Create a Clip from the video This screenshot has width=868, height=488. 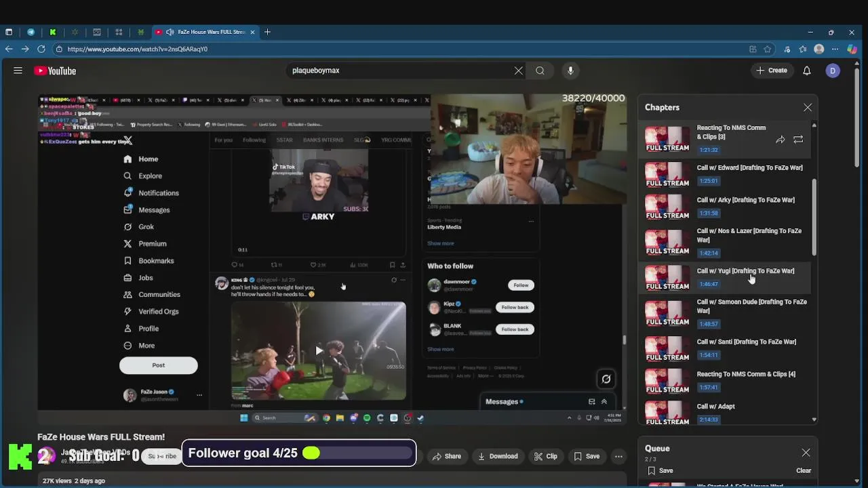pyautogui.click(x=546, y=456)
